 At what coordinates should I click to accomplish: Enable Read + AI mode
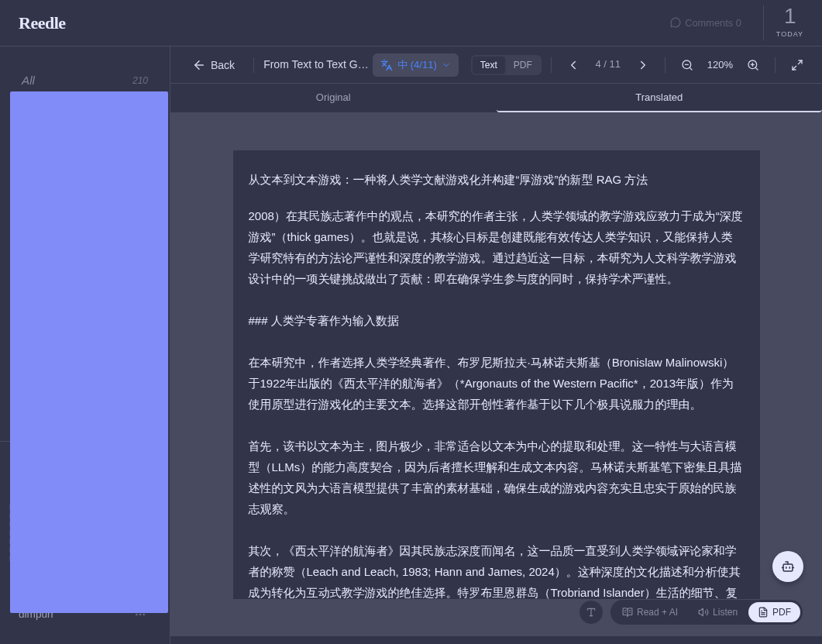(650, 612)
